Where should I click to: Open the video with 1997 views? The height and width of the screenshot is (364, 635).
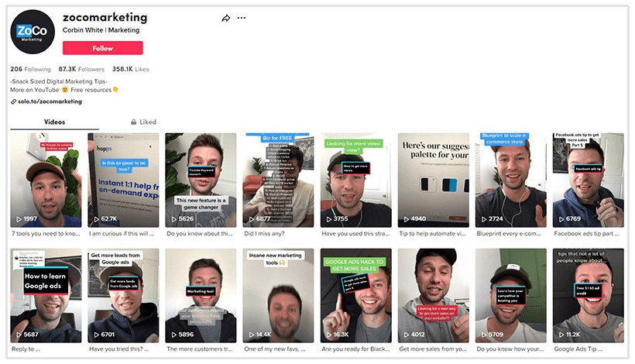(46, 180)
